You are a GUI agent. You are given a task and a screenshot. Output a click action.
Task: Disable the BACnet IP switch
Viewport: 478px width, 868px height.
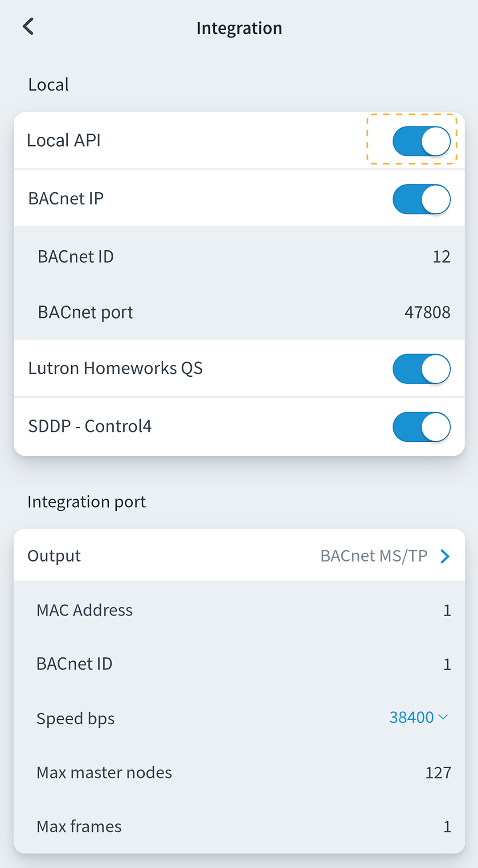tap(421, 199)
